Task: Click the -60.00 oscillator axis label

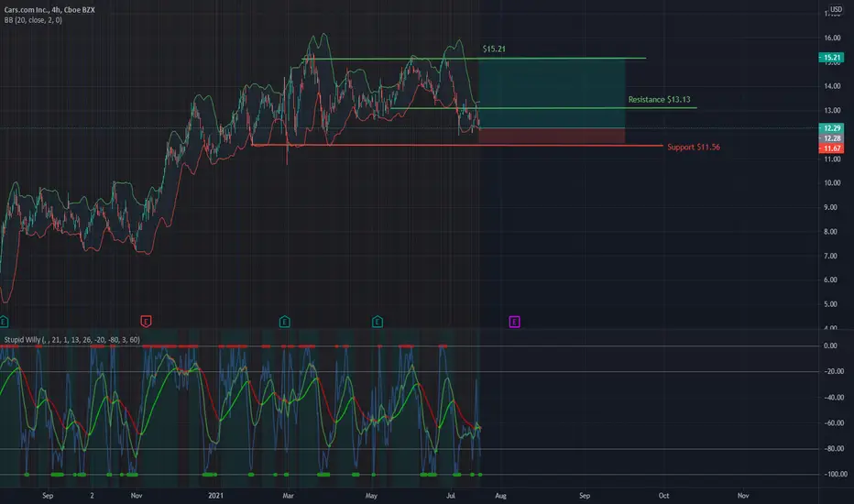Action: click(833, 422)
